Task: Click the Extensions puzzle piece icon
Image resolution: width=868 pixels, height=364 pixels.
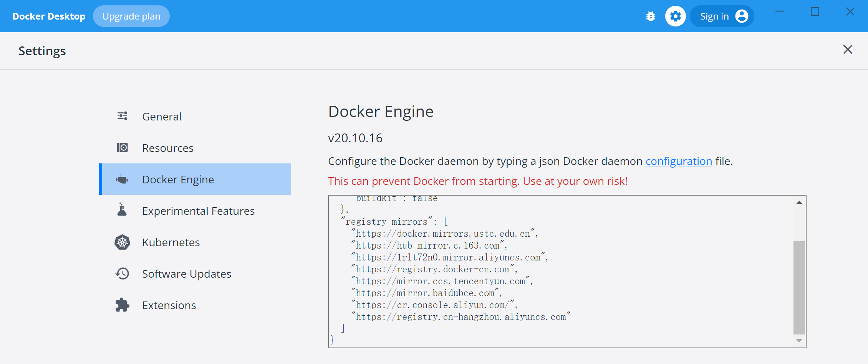Action: [x=122, y=305]
